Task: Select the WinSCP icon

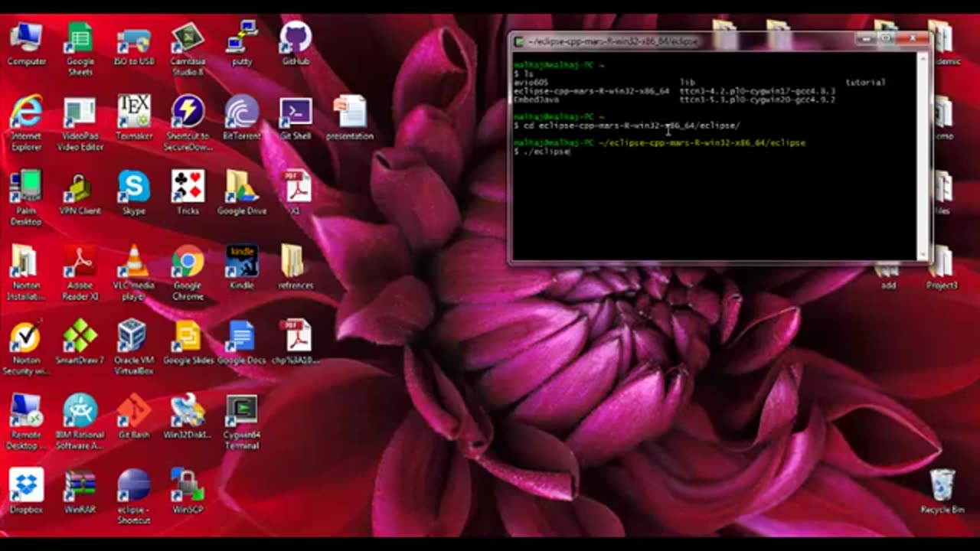Action: (x=188, y=491)
